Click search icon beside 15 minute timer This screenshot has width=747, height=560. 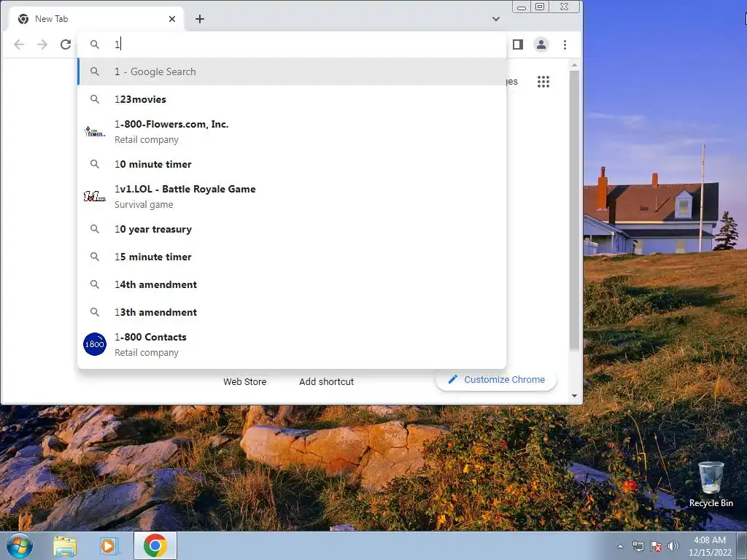tap(95, 257)
